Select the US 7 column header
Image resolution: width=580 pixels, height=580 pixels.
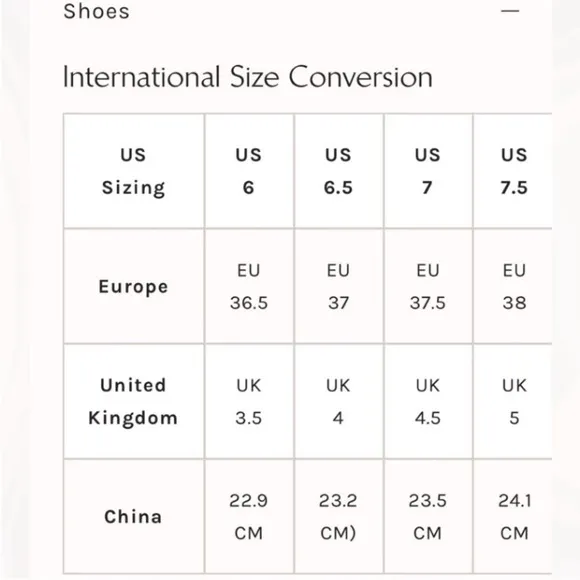point(428,171)
